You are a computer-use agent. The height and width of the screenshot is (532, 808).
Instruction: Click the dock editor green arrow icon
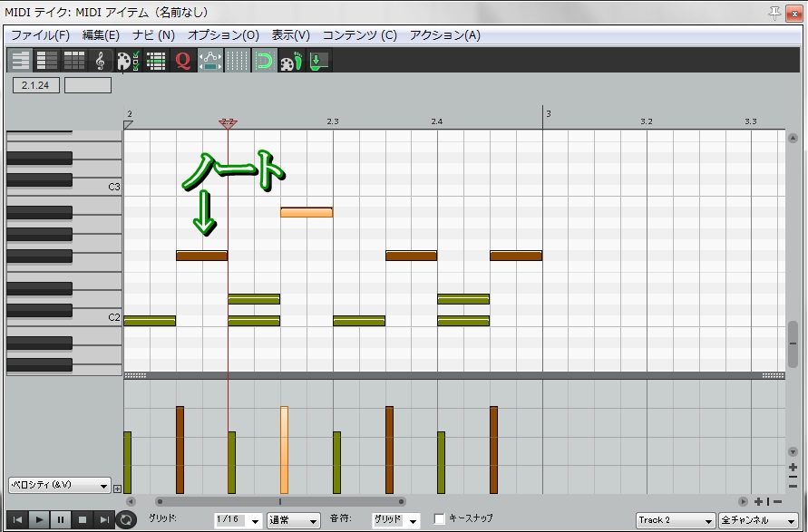tap(319, 60)
